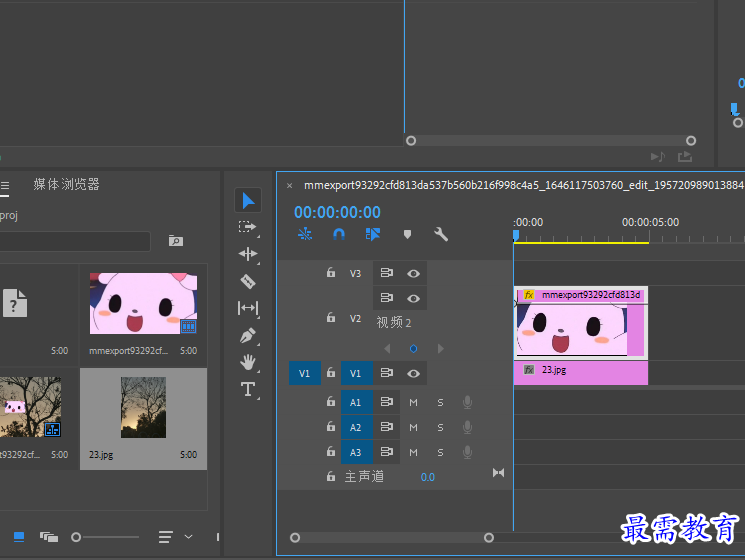Screen dimensions: 745x560
Task: Close the sequence timeline tab
Action: click(289, 186)
